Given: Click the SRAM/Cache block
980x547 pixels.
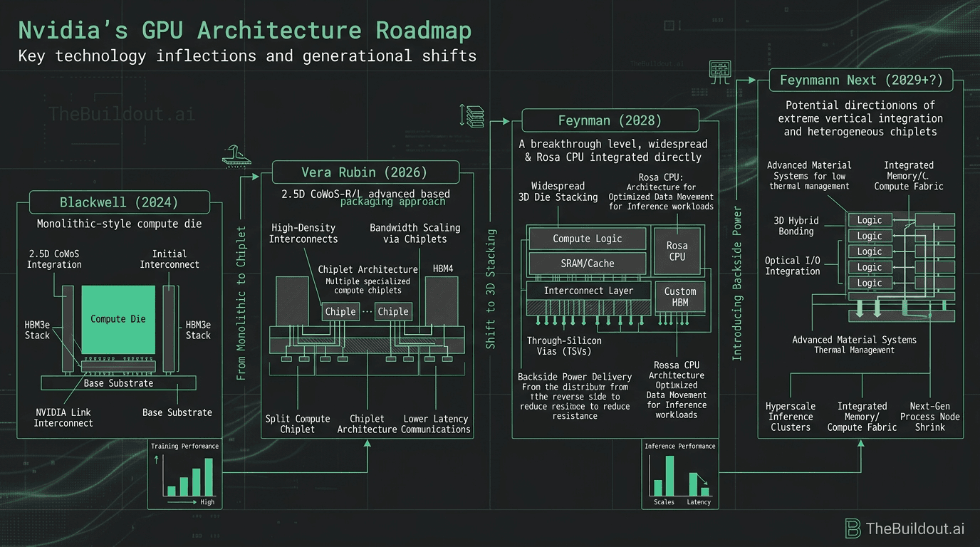Looking at the screenshot, I should [x=588, y=264].
